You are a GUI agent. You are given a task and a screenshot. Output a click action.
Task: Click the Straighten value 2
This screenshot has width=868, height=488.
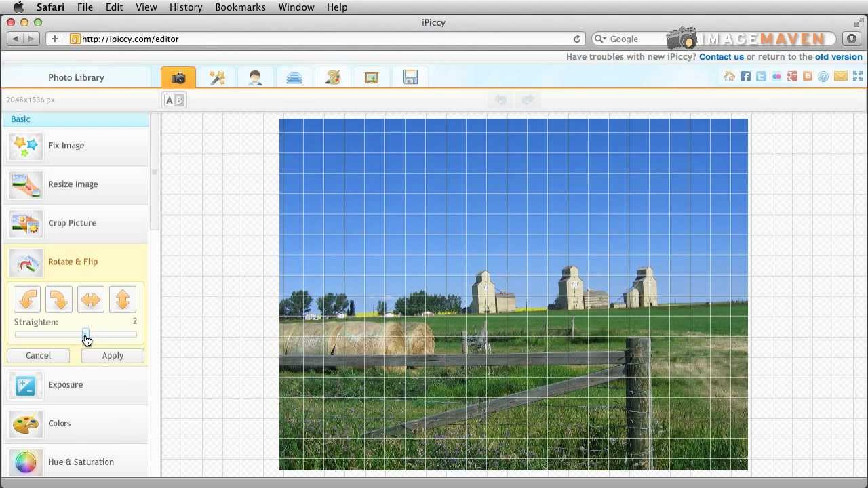click(135, 321)
